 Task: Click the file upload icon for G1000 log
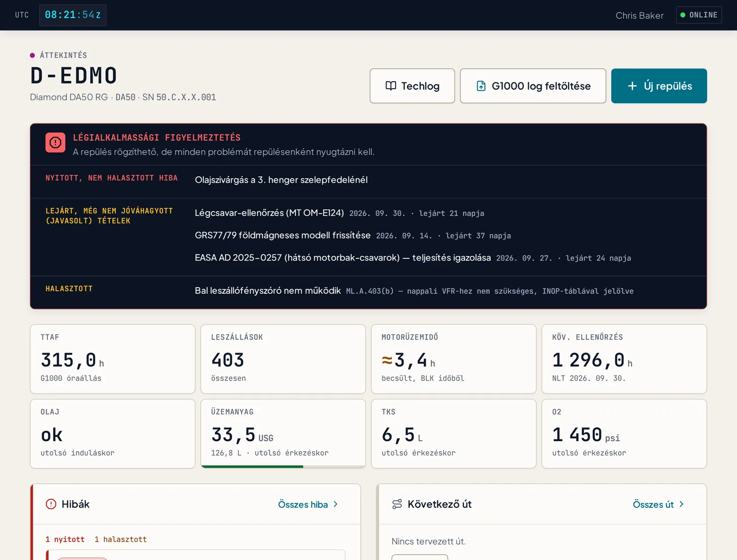(481, 86)
